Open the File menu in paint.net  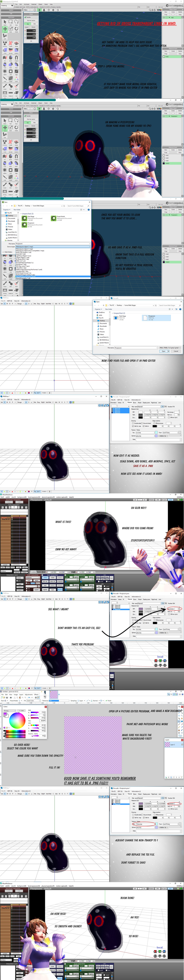click(x=2, y=694)
